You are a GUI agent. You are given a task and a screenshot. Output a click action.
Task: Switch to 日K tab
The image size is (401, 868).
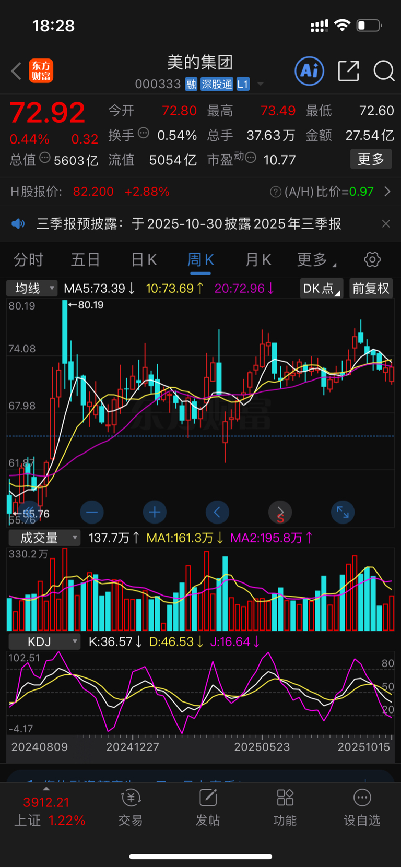(x=144, y=260)
